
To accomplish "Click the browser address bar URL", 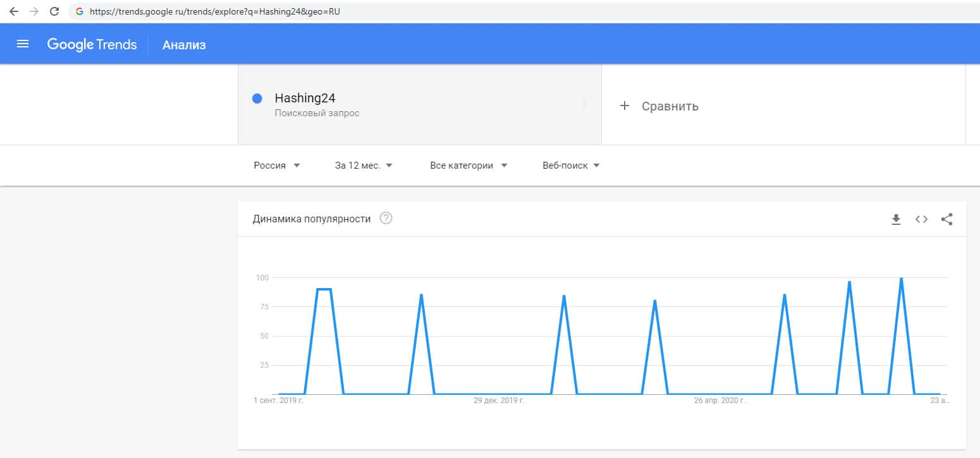I will 215,11.
